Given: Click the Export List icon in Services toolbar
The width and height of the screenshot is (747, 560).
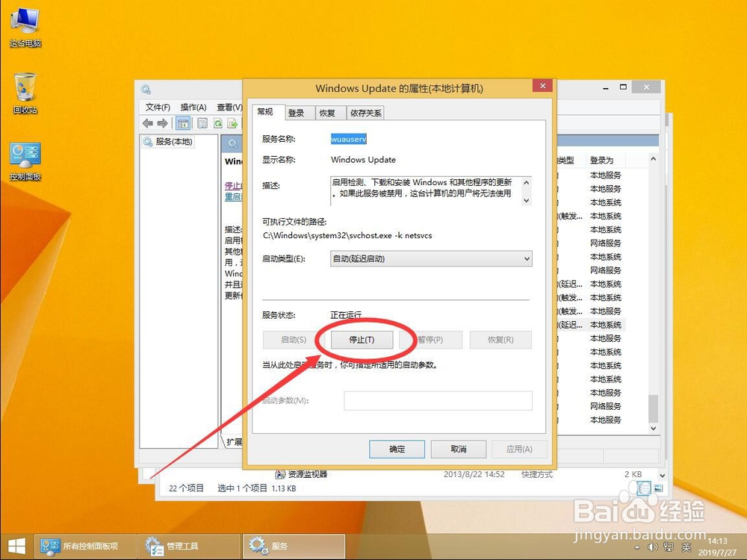Looking at the screenshot, I should [x=232, y=123].
